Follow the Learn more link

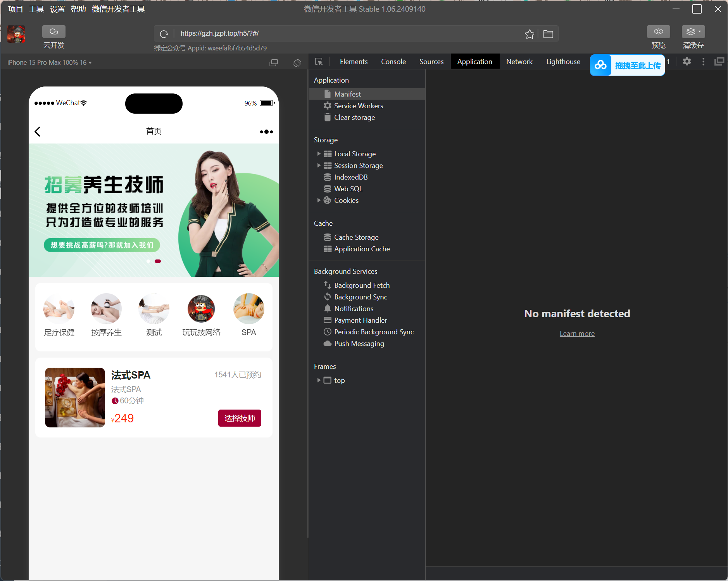577,334
